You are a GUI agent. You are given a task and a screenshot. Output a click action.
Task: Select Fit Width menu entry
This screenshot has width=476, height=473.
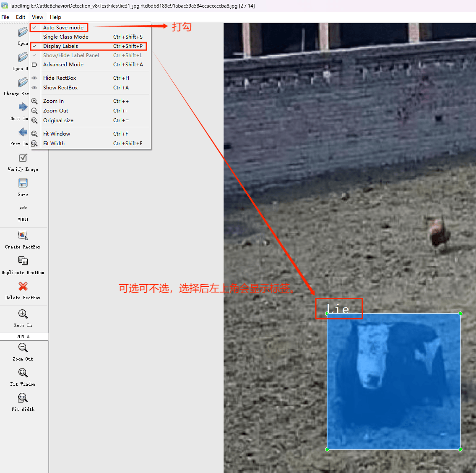(90, 144)
